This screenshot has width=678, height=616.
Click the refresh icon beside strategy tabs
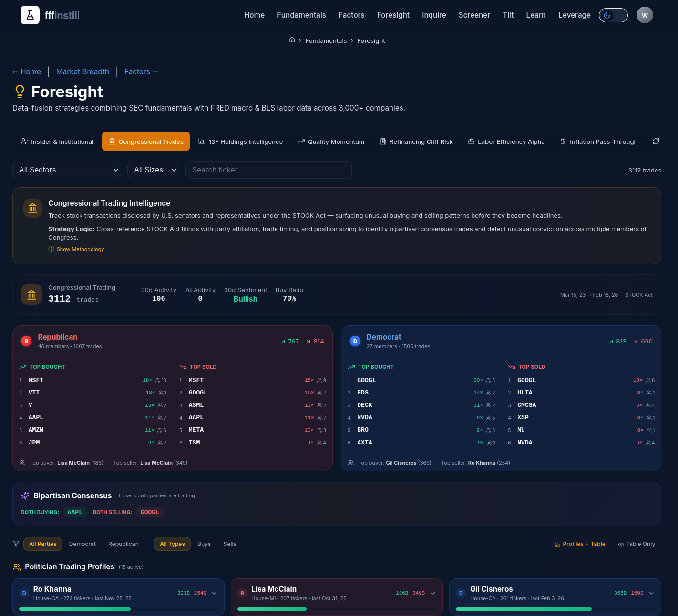[x=656, y=141]
